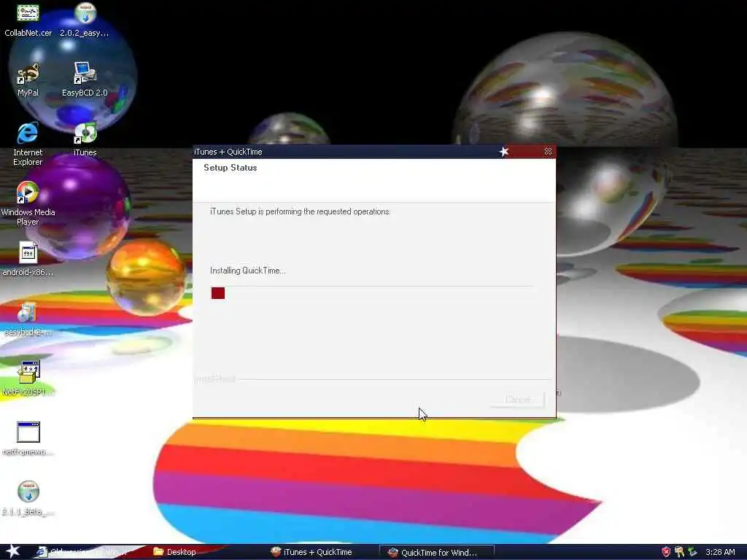Click the red installation progress bar block
747x560 pixels.
pos(217,293)
